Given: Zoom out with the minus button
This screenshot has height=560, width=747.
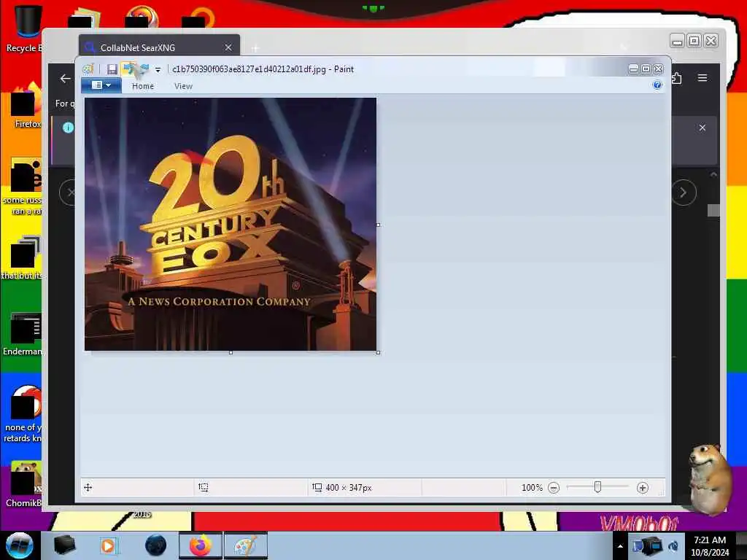Looking at the screenshot, I should pos(554,488).
